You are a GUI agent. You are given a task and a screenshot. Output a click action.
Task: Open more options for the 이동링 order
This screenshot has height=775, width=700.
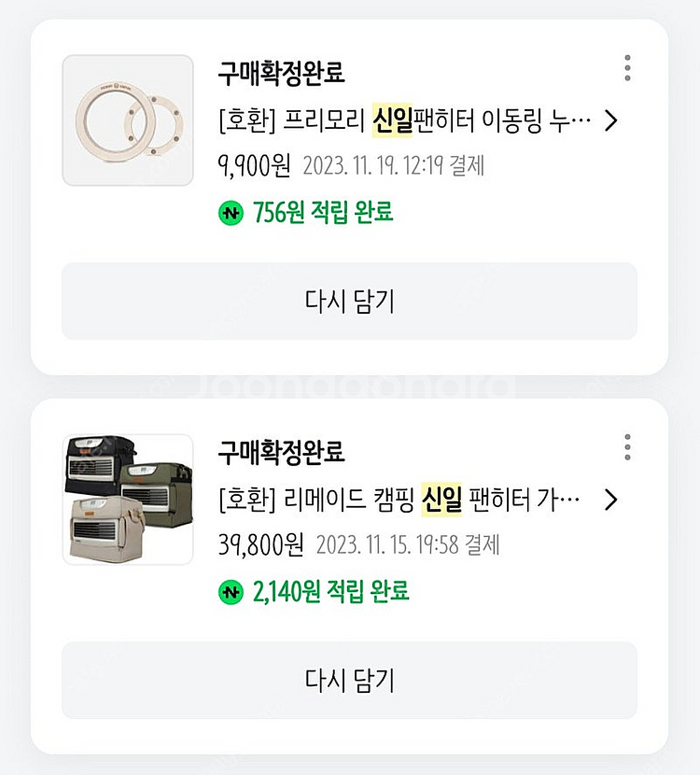627,68
